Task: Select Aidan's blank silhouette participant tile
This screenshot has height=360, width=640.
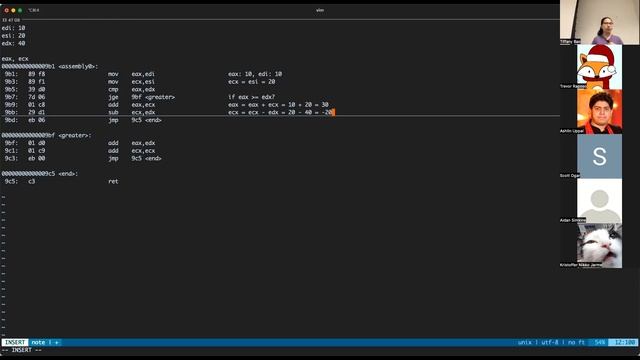Action: (x=599, y=201)
